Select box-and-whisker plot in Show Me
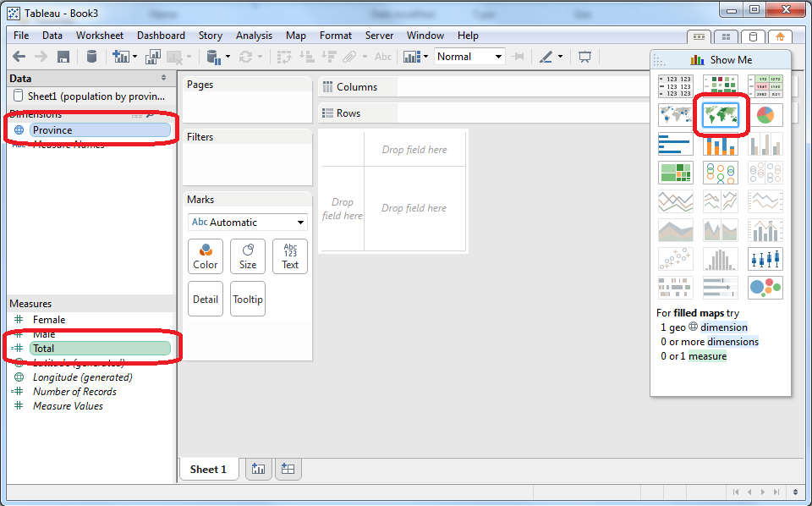This screenshot has width=812, height=506. coord(765,258)
